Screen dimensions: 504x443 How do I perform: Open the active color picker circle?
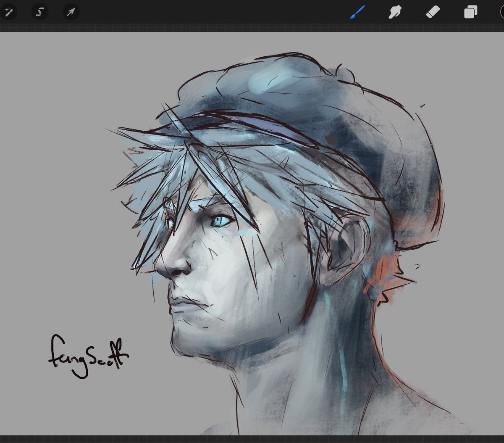(501, 12)
